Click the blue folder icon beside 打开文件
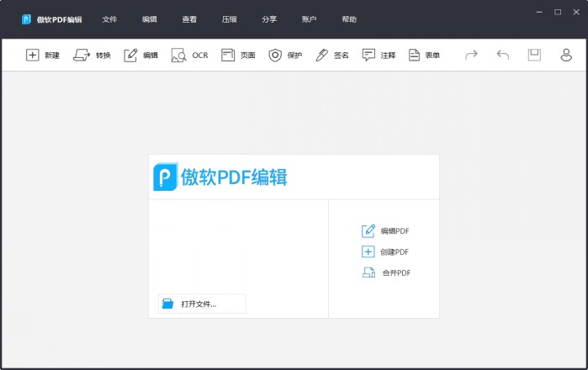588x370 pixels. tap(167, 304)
